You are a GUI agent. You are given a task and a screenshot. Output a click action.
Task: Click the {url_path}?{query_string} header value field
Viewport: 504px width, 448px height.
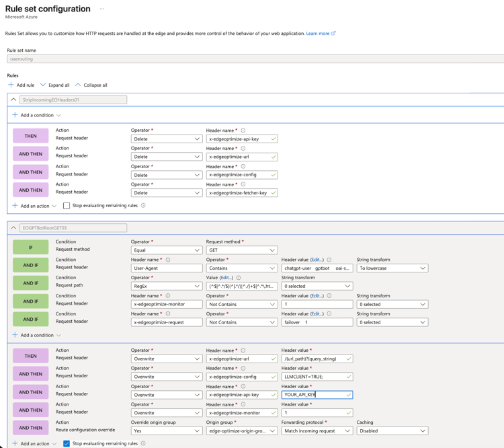(317, 359)
